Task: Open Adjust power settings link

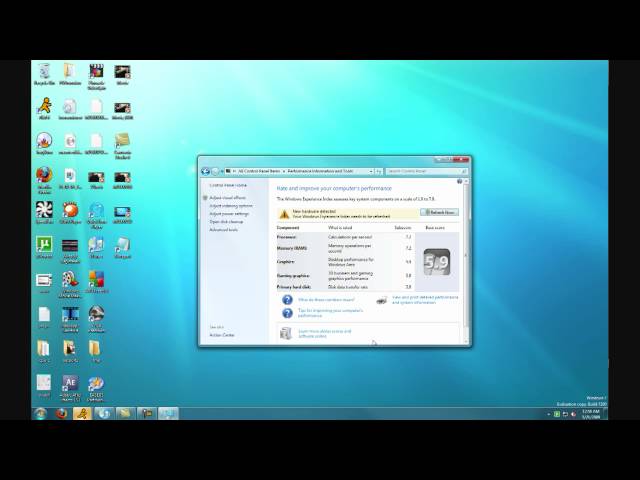Action: pyautogui.click(x=229, y=214)
